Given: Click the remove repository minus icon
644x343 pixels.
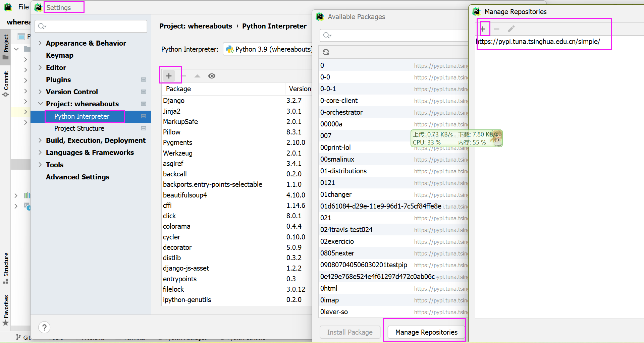Looking at the screenshot, I should pyautogui.click(x=497, y=29).
